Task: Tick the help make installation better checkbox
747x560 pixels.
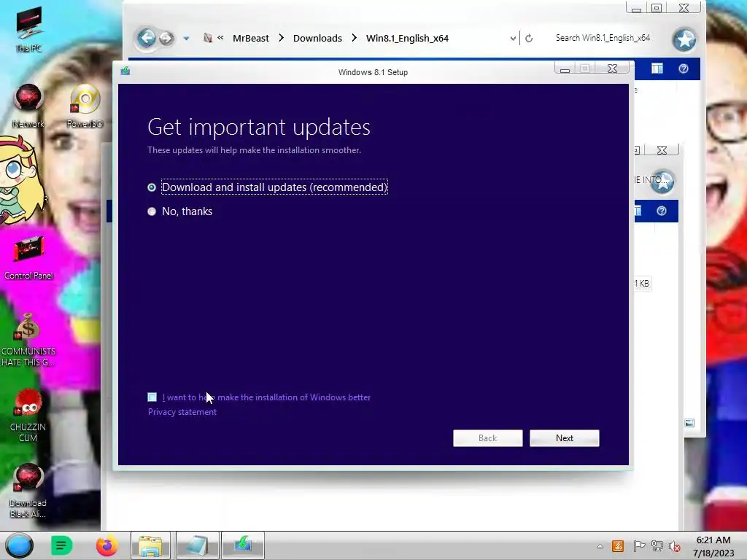Action: point(152,397)
